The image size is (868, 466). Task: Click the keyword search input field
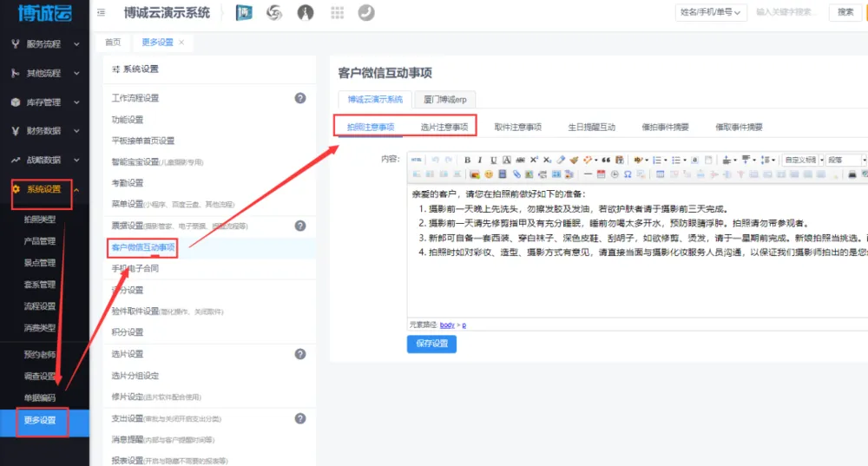pyautogui.click(x=788, y=13)
